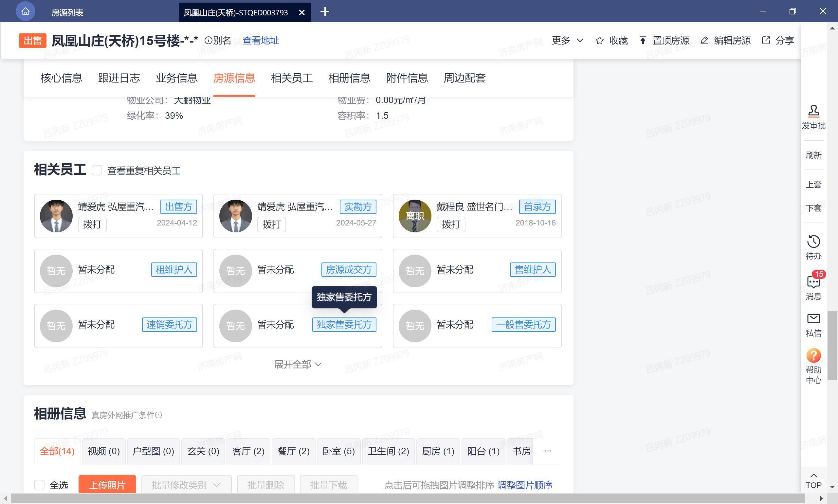This screenshot has height=504, width=838.
Task: Click 拨打 on the 实勘方 card
Action: [271, 224]
